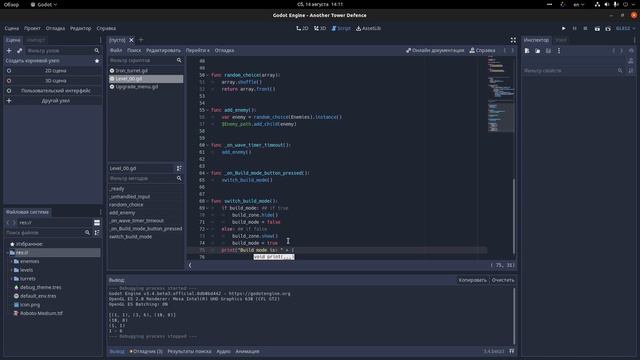This screenshot has height=360, width=640.
Task: Open the Справка menu in the main menu bar
Action: pos(106,29)
